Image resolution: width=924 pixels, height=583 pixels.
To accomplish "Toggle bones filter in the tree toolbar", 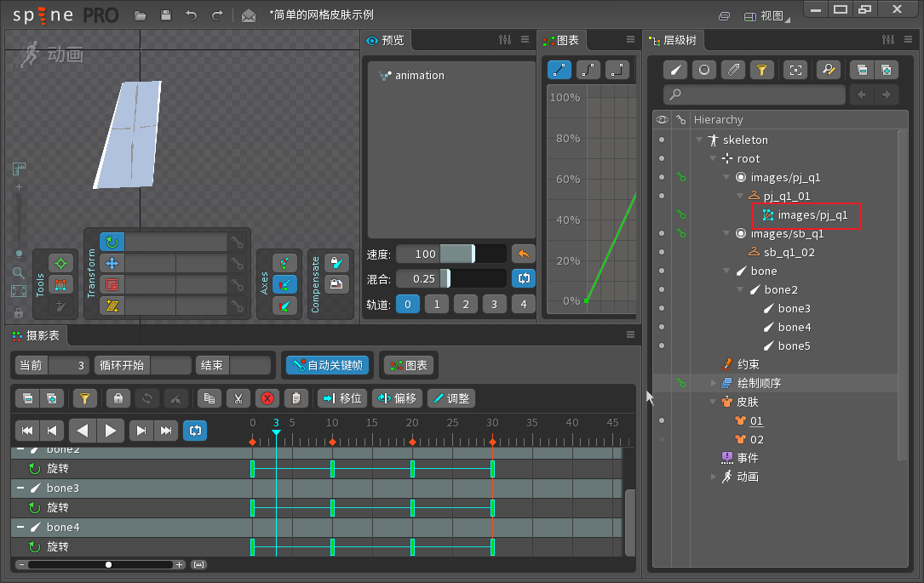I will pyautogui.click(x=675, y=70).
